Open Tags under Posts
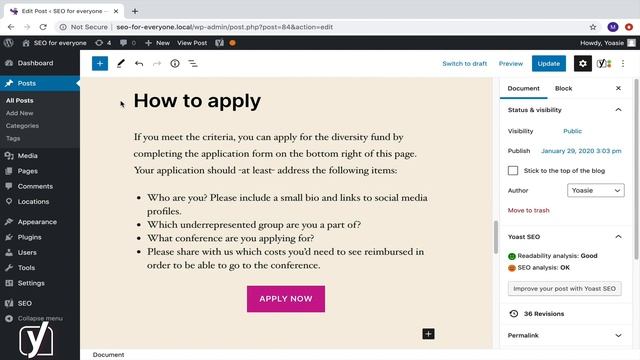Image resolution: width=640 pixels, height=360 pixels. point(13,138)
